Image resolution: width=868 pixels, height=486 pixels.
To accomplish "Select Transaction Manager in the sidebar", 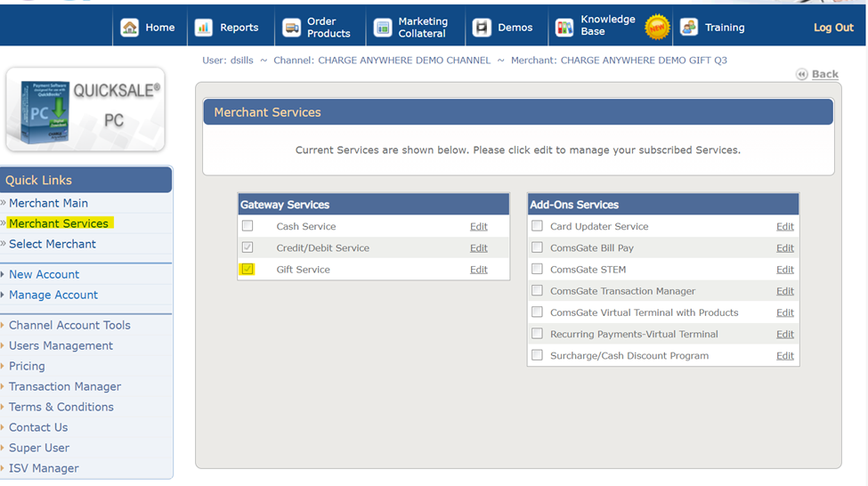I will 65,386.
